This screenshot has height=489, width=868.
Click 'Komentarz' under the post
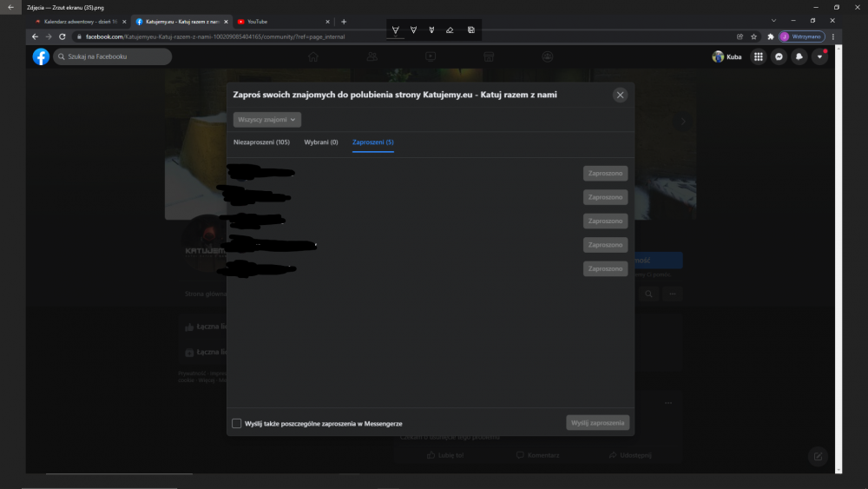538,455
